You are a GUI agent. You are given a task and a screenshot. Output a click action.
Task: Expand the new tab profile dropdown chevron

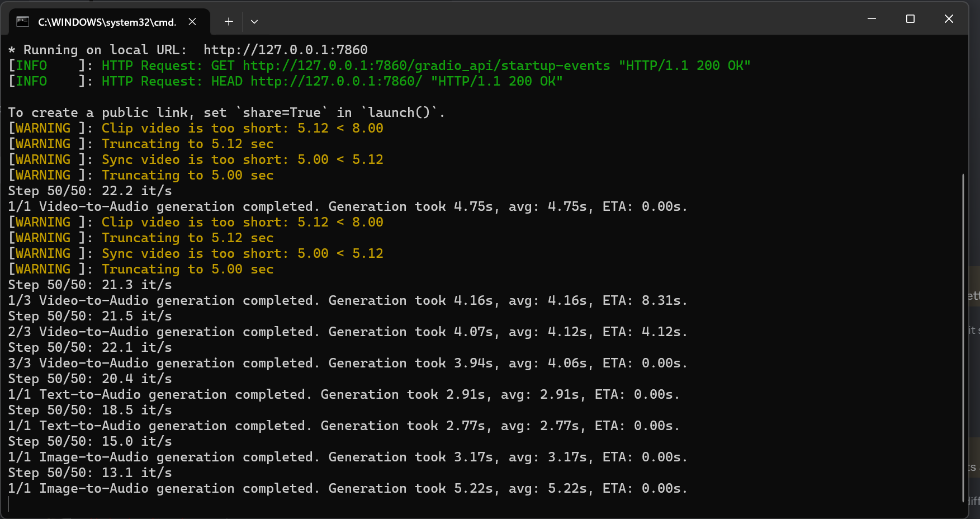(x=254, y=22)
